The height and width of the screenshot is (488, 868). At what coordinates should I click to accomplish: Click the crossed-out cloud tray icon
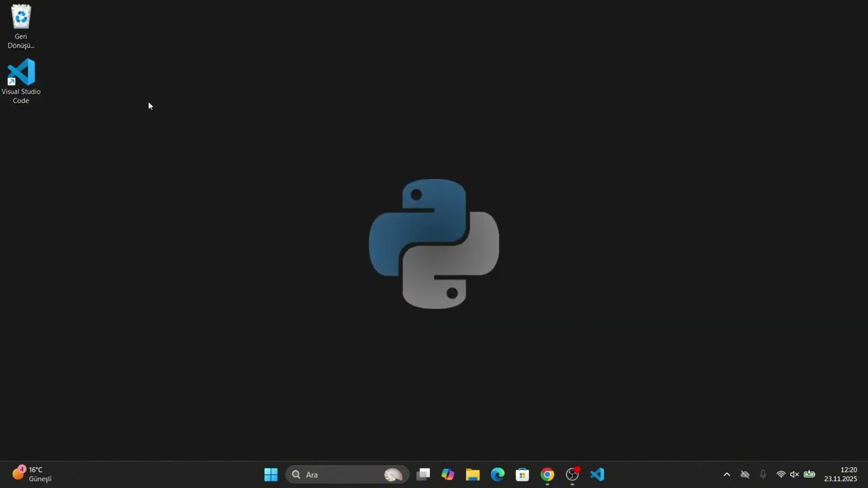tap(745, 474)
